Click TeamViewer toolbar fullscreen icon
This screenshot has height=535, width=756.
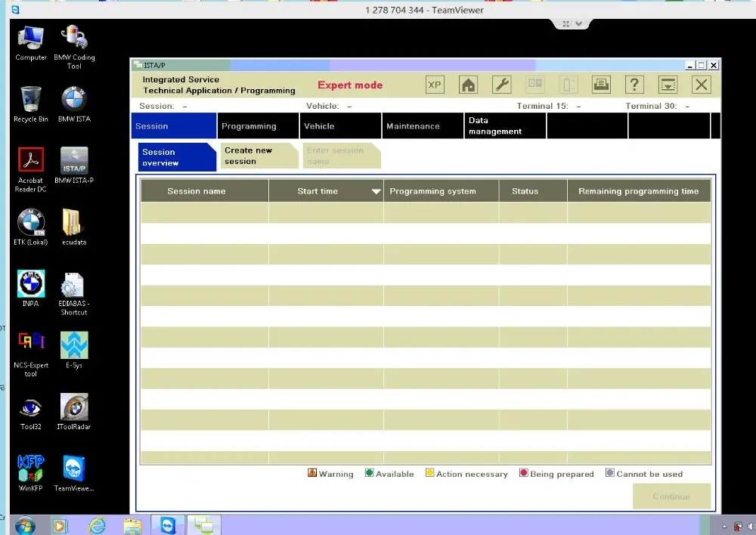tap(566, 23)
